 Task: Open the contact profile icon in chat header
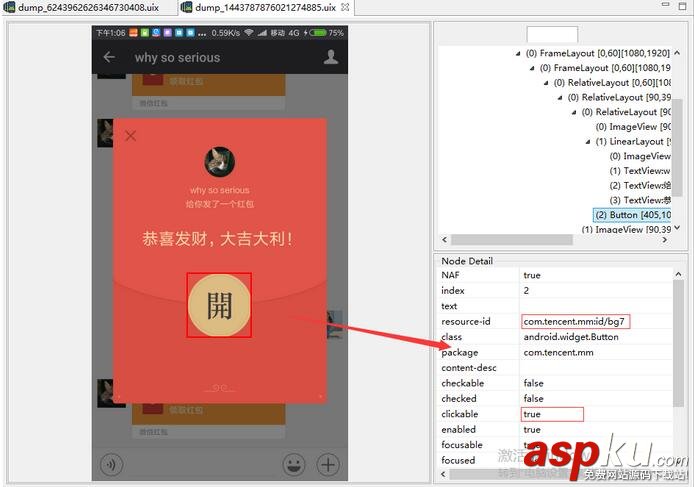(x=331, y=57)
